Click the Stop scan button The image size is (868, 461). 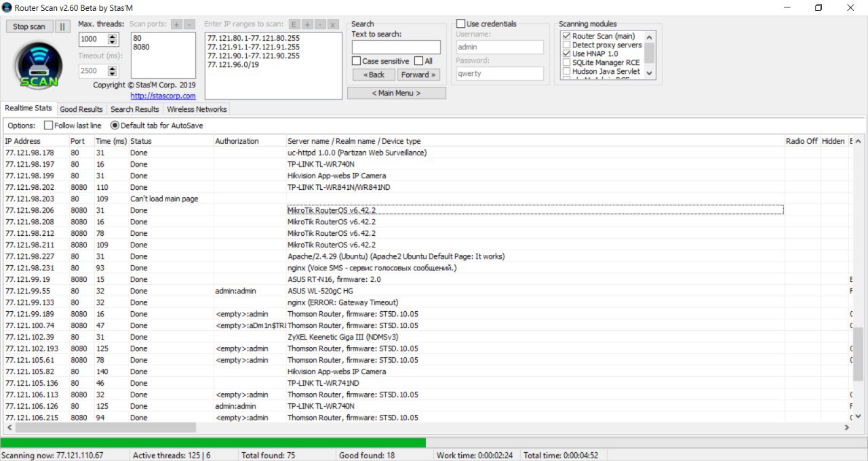[29, 26]
